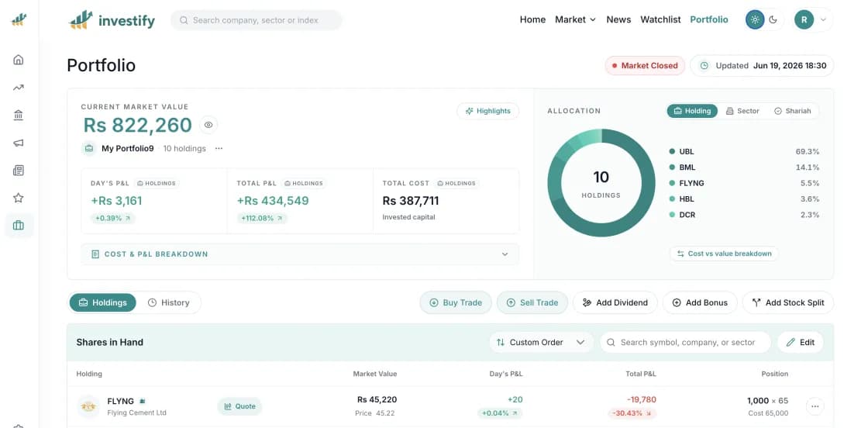Click Add Dividend button
Viewport: 868px width, 428px height.
(x=615, y=302)
